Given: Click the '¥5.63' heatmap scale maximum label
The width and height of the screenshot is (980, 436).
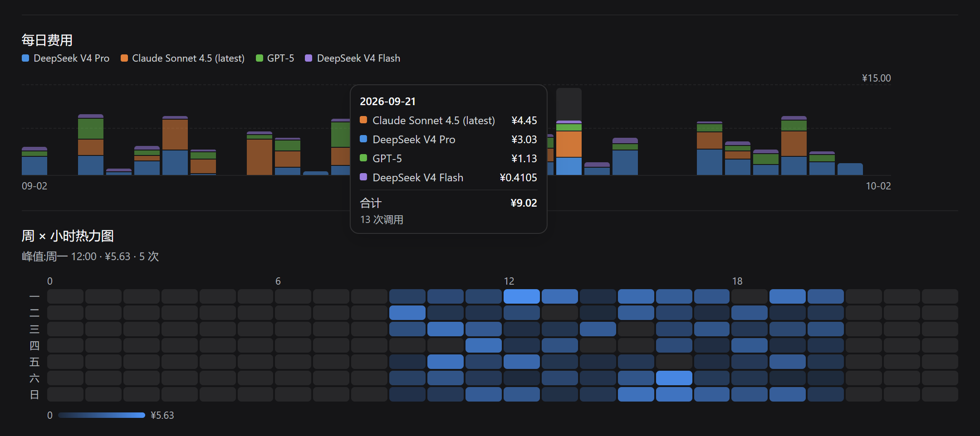Looking at the screenshot, I should click(x=162, y=415).
